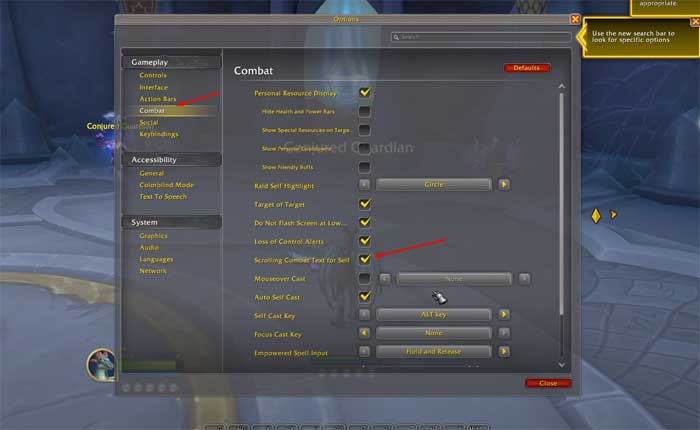This screenshot has height=430, width=700.
Task: Select Graphics under System
Action: pos(153,236)
